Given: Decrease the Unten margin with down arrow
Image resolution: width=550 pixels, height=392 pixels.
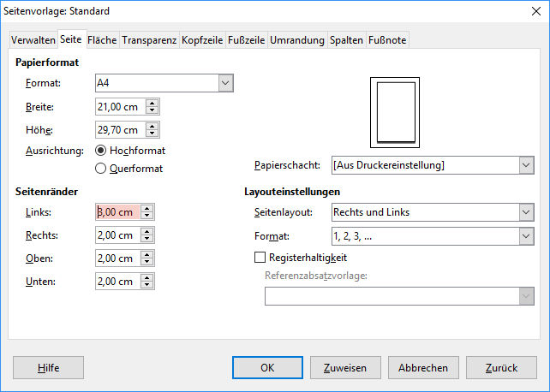Looking at the screenshot, I should [146, 285].
